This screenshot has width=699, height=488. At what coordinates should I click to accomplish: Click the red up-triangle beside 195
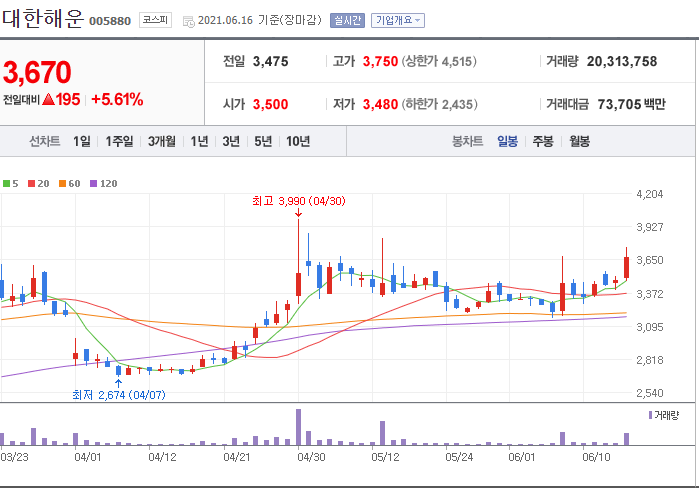(49, 99)
